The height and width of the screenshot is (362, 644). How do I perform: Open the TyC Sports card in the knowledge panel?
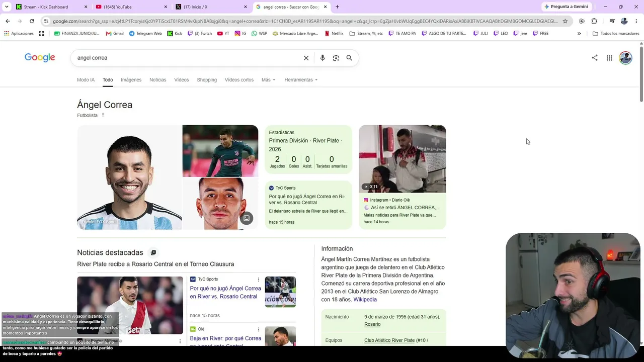pos(308,205)
